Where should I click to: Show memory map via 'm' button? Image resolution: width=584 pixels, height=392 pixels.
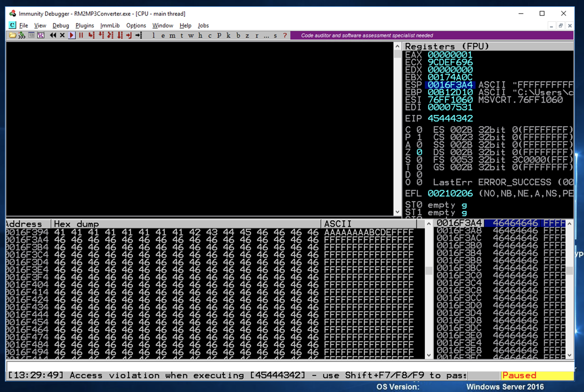point(172,36)
